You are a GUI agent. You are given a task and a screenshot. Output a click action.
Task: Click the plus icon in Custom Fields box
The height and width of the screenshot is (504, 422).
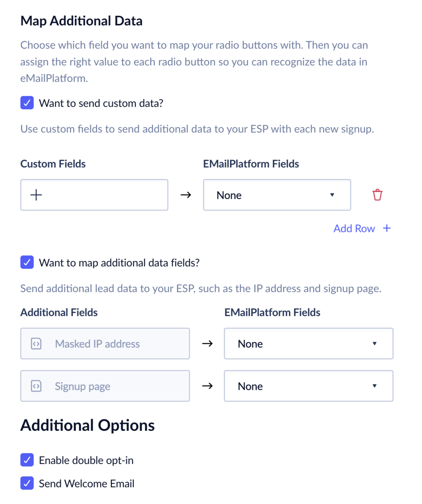[36, 195]
